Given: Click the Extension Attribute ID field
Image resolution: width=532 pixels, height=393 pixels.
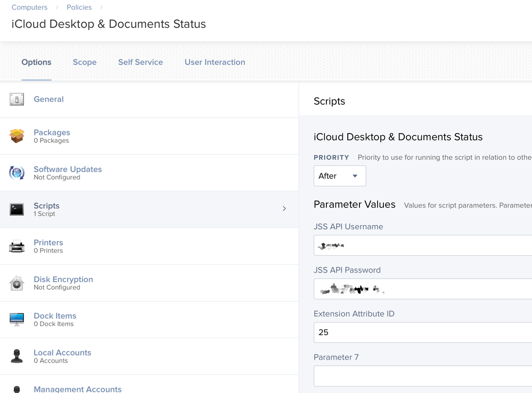Looking at the screenshot, I should [x=423, y=332].
